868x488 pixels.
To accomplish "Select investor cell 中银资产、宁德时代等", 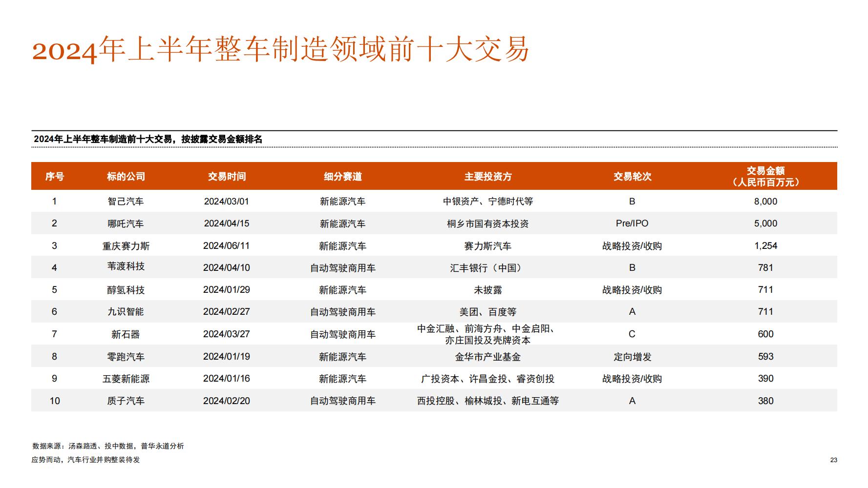I will (x=488, y=202).
